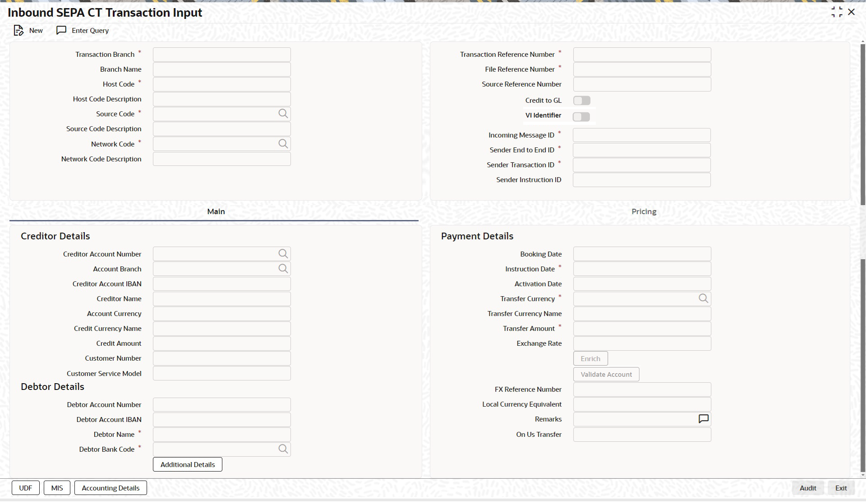Screen dimensions: 866x504
Task: Switch to the Pricing tab
Action: pos(644,212)
